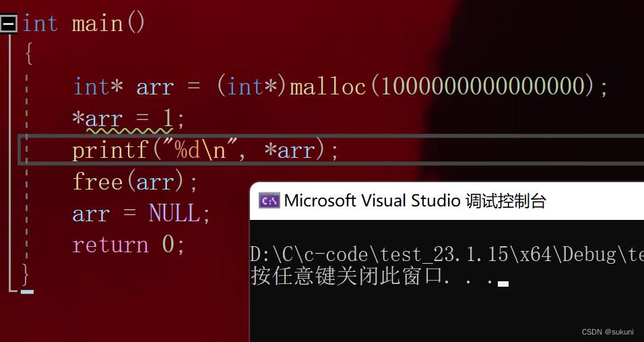Click the NULL keyword in assignment
The width and height of the screenshot is (644, 342).
tap(174, 213)
